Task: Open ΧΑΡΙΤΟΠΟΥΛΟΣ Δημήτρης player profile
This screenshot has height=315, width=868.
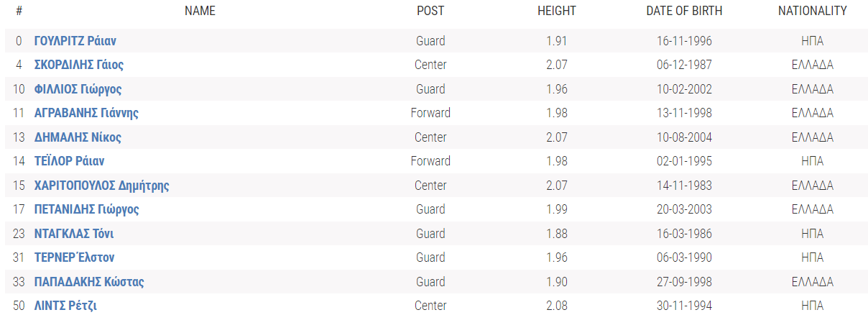Action: point(101,186)
